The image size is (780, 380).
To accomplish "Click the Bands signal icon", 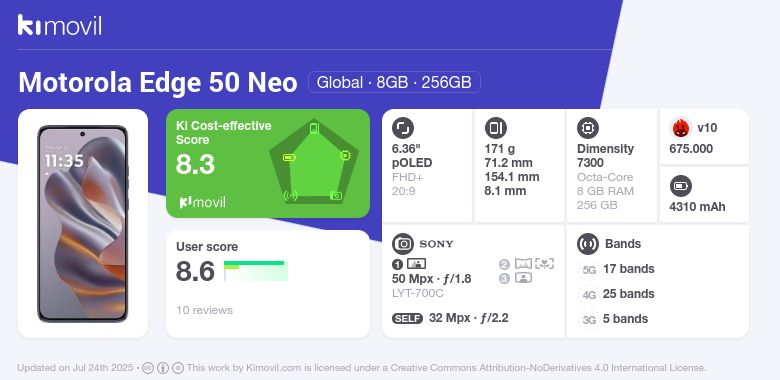I will (x=588, y=244).
